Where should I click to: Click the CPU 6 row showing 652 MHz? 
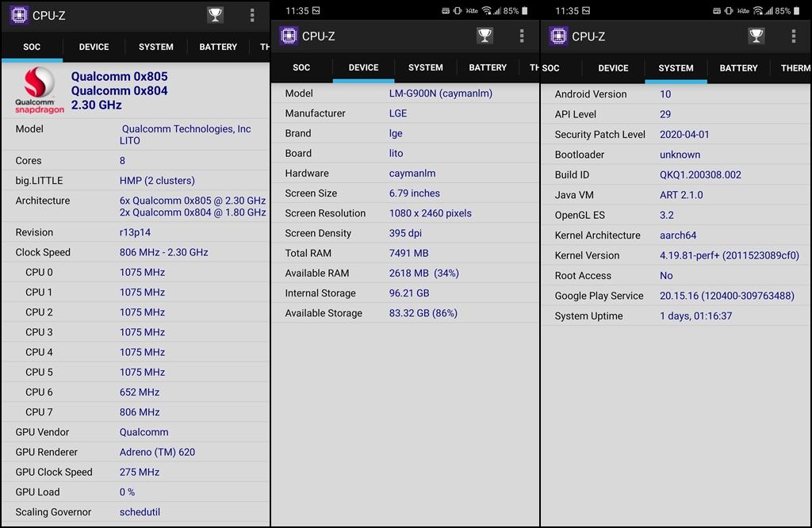136,392
